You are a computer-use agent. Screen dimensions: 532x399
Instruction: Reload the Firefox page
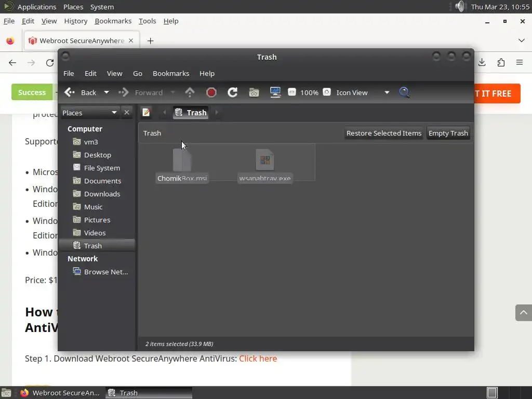pyautogui.click(x=50, y=62)
